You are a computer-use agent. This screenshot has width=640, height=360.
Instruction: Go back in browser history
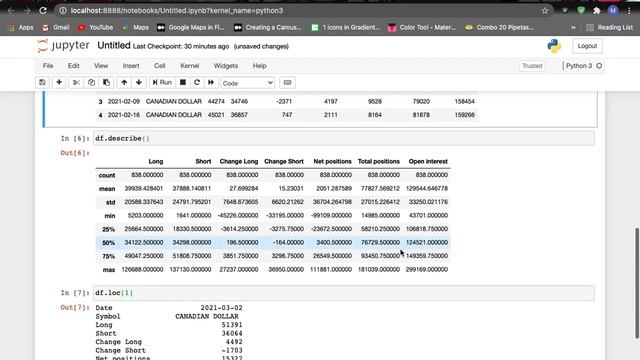11,11
